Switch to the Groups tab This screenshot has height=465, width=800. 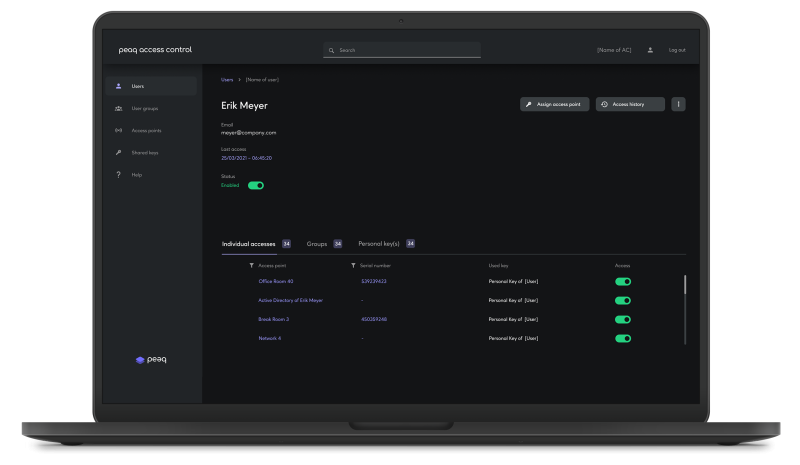pos(317,243)
